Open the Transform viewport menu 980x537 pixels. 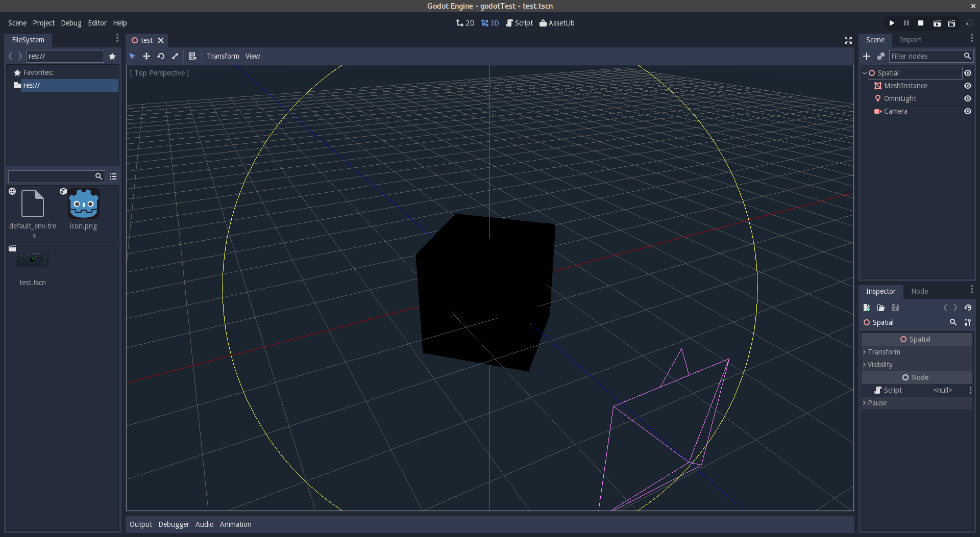click(223, 56)
